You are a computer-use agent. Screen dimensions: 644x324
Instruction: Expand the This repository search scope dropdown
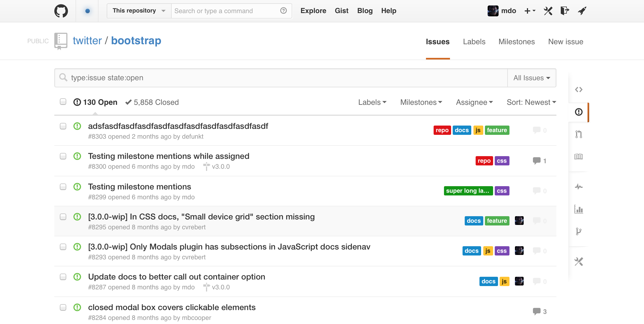point(139,11)
